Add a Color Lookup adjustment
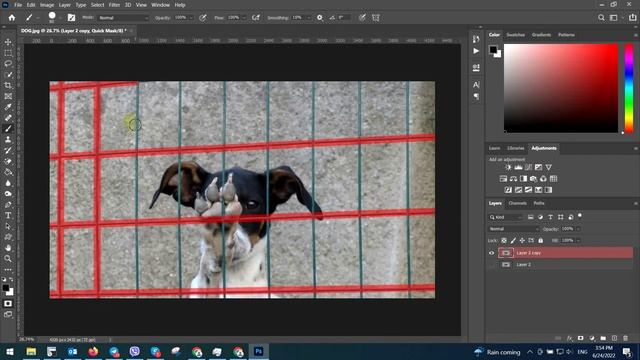The height and width of the screenshot is (360, 640). click(x=553, y=179)
